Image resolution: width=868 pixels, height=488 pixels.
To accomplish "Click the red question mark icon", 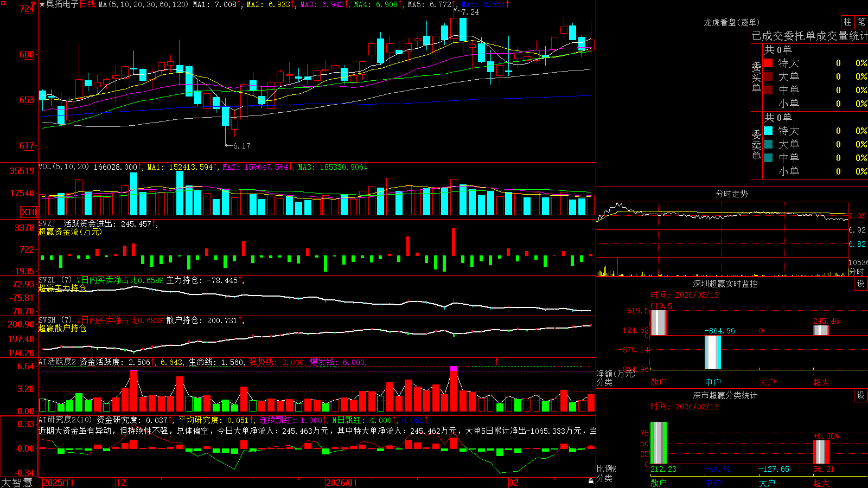I will point(34,4).
